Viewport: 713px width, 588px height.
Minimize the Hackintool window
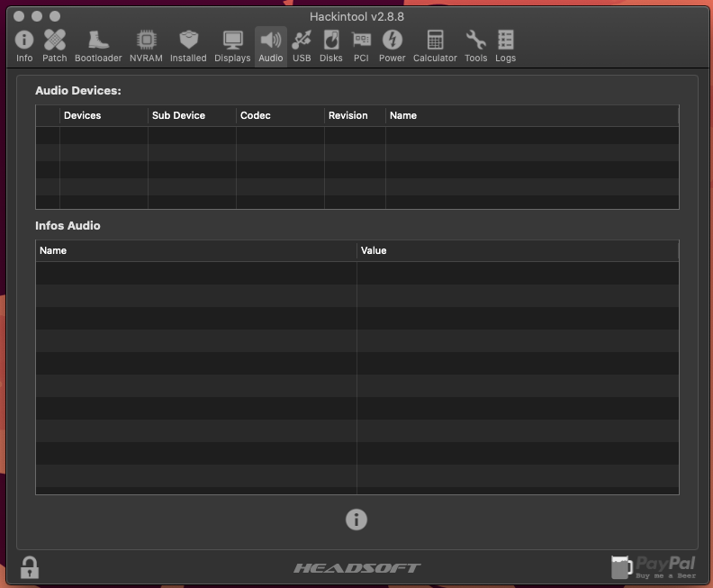tap(37, 16)
